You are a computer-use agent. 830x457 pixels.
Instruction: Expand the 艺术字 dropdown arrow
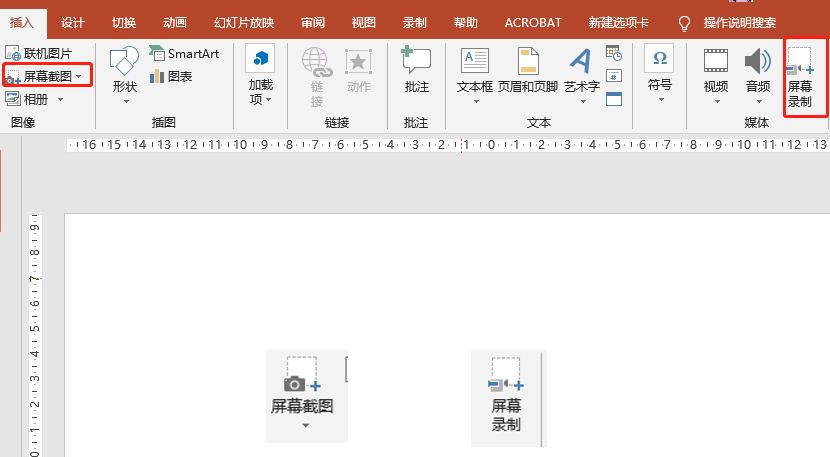(583, 101)
